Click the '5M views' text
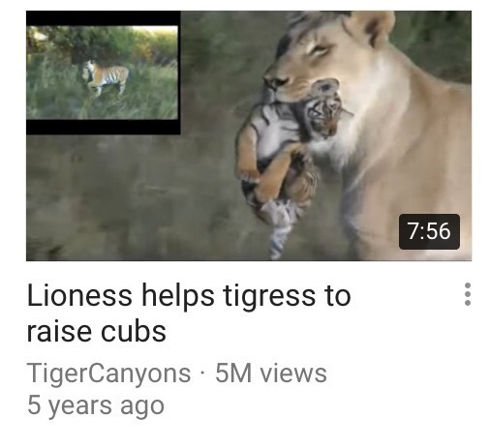 [x=271, y=373]
